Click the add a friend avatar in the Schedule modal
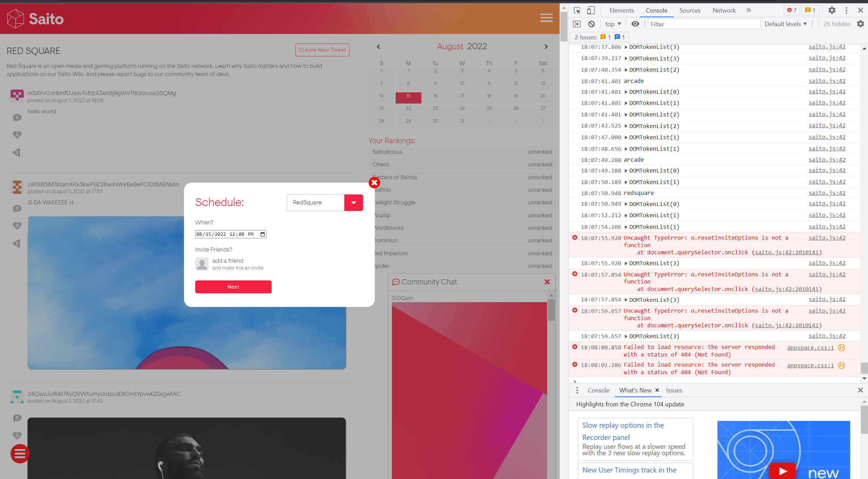Viewport: 868px width, 479px height. pyautogui.click(x=202, y=264)
